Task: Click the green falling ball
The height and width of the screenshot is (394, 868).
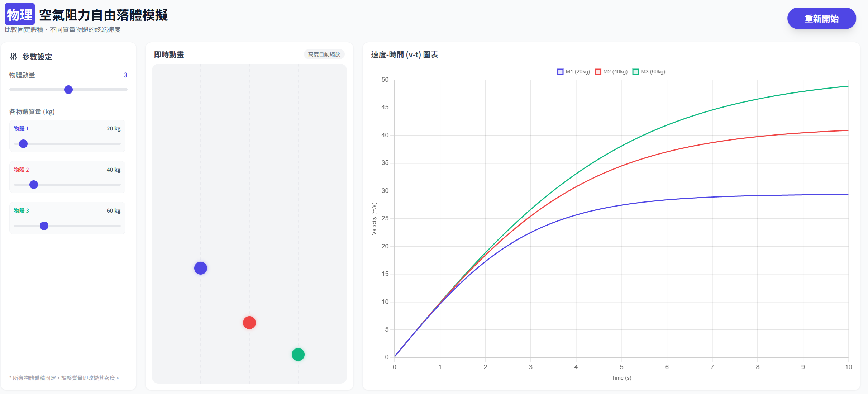Action: (298, 355)
